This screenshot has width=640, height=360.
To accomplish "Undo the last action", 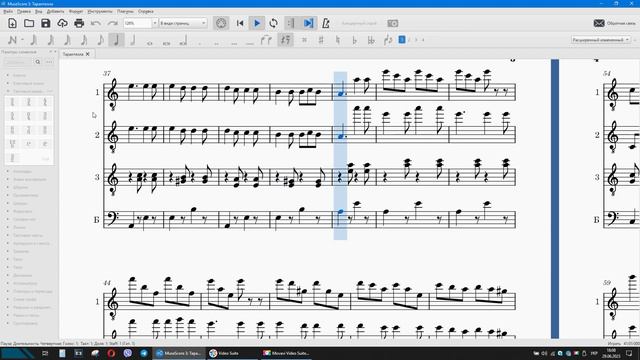I will (x=96, y=23).
